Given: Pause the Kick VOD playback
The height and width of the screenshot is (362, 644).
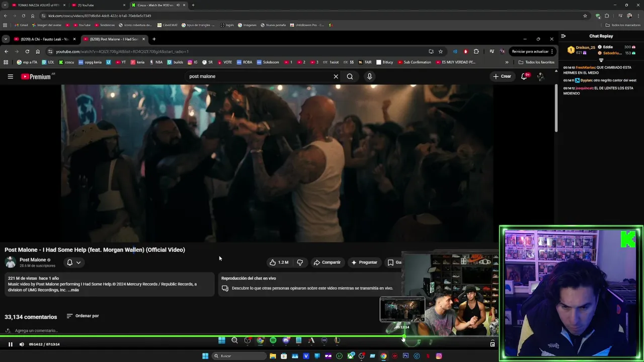Looking at the screenshot, I should pyautogui.click(x=10, y=344).
